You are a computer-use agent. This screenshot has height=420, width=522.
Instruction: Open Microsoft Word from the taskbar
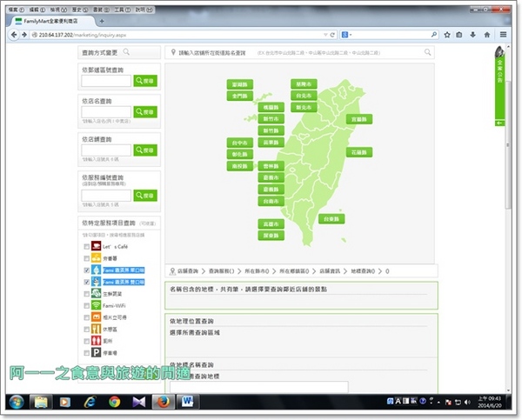187,402
